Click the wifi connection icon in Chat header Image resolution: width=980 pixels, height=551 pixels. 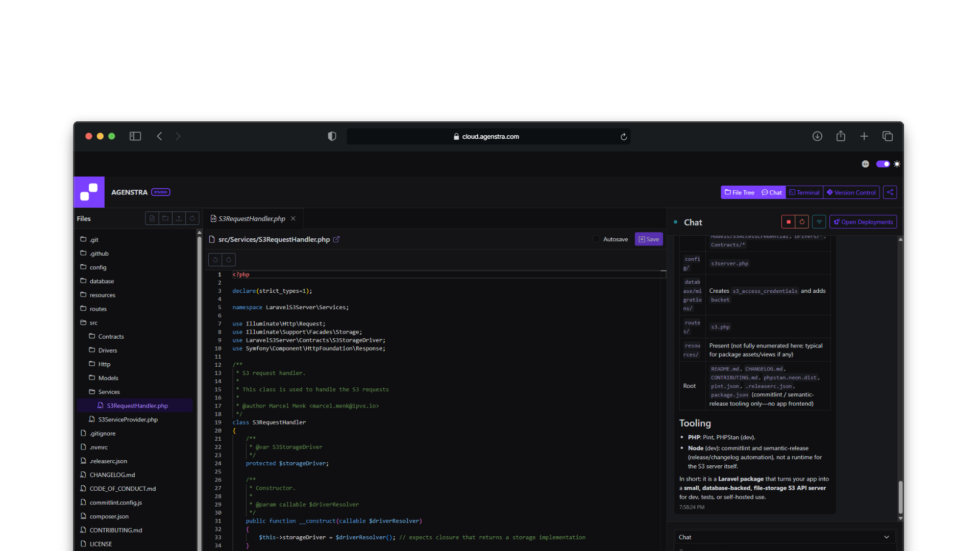click(819, 222)
